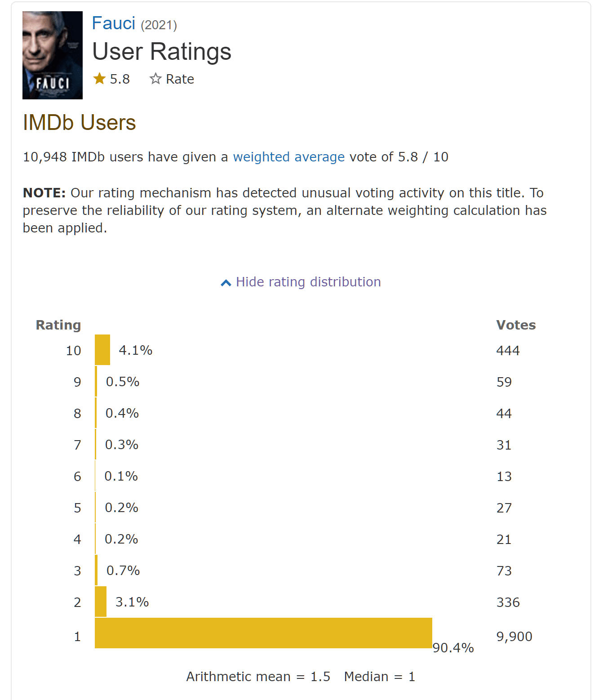The image size is (603, 700).
Task: Select the 336 votes count
Action: pyautogui.click(x=508, y=602)
